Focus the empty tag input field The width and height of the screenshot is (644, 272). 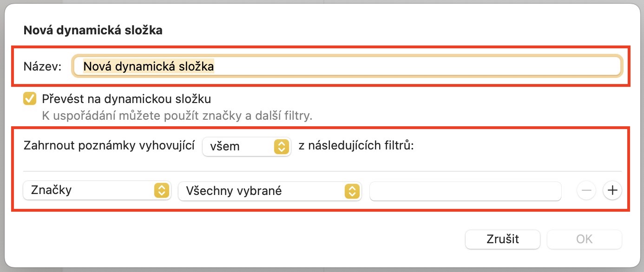465,191
